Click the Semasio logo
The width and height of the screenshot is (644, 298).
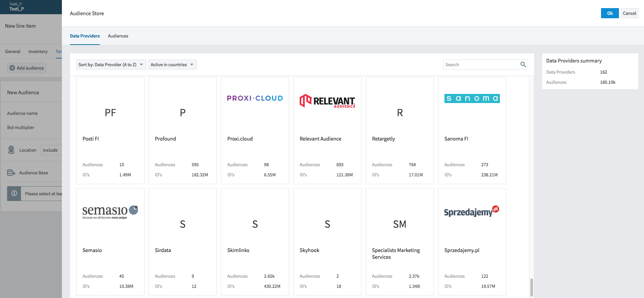click(110, 212)
